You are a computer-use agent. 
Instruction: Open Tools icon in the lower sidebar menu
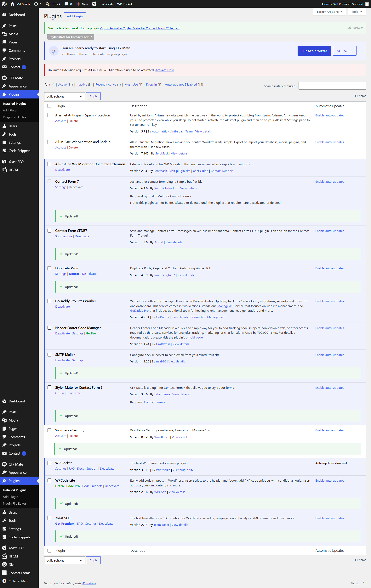coord(4,520)
